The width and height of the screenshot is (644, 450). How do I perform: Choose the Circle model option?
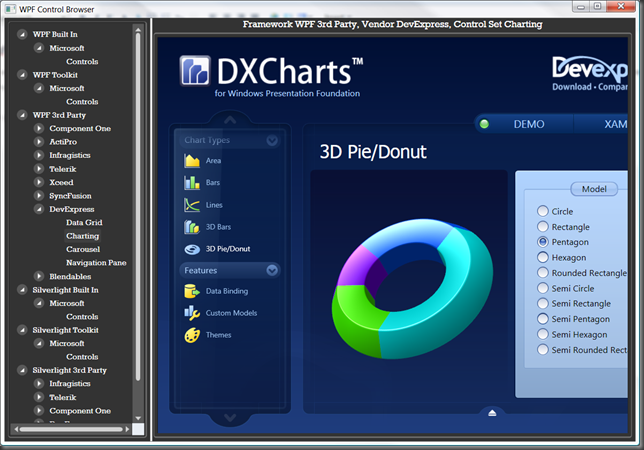pos(543,211)
